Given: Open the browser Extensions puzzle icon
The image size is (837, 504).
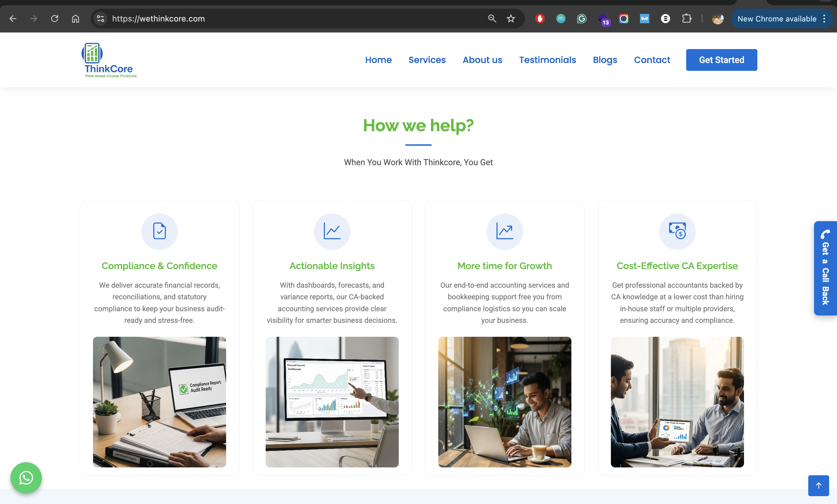Looking at the screenshot, I should click(x=686, y=19).
